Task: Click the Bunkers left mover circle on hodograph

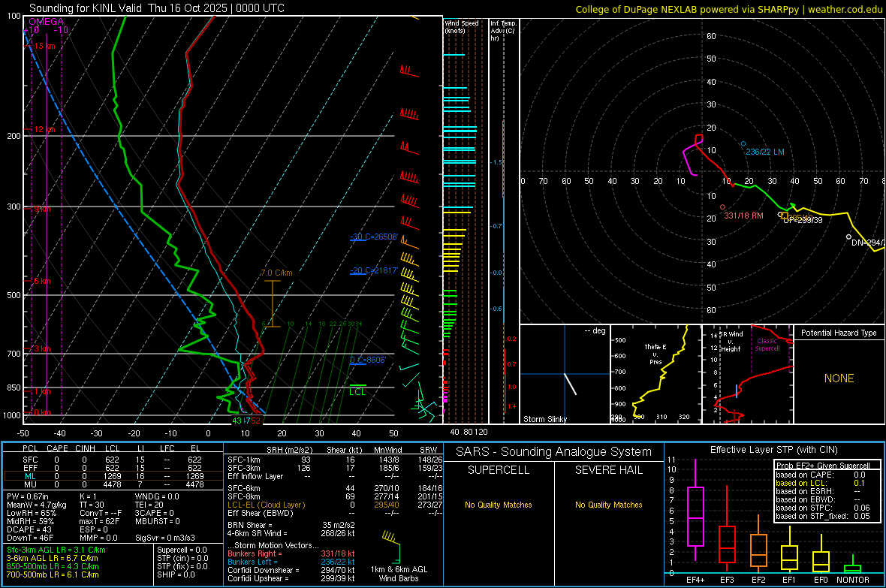Action: [x=743, y=143]
